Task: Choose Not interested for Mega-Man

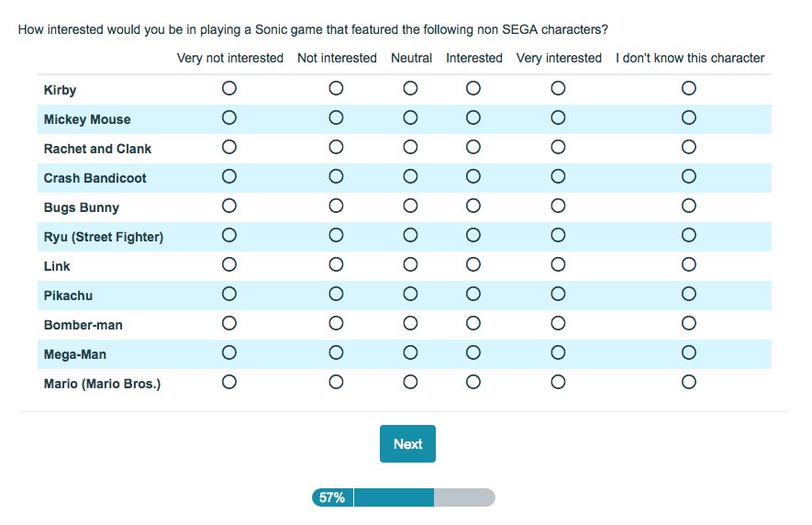Action: 336,352
